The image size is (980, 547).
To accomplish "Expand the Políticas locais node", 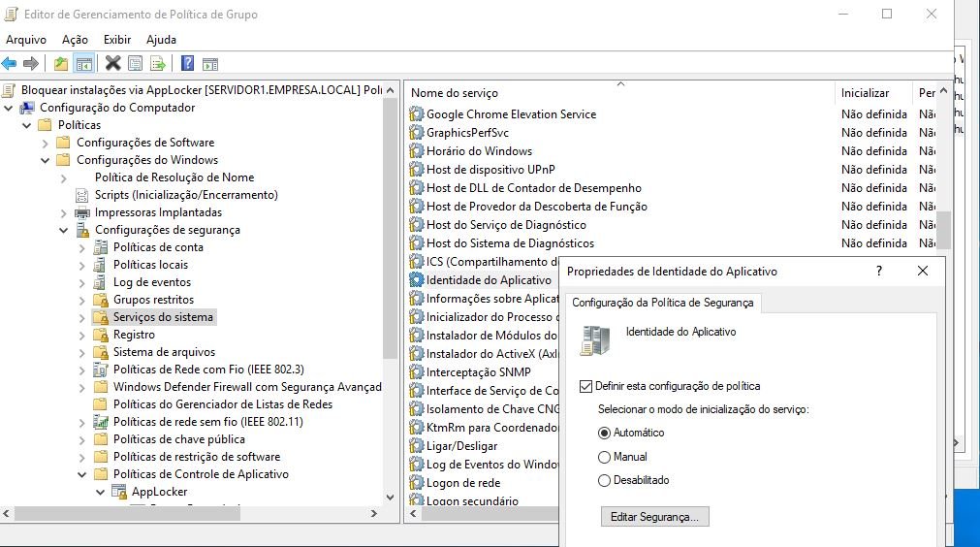I will pyautogui.click(x=81, y=266).
